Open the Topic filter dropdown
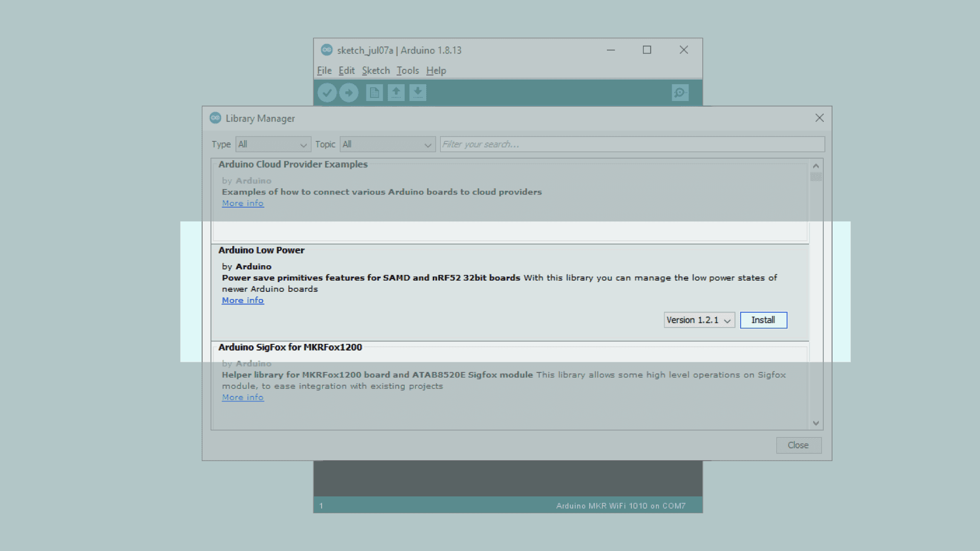This screenshot has height=551, width=980. (387, 144)
